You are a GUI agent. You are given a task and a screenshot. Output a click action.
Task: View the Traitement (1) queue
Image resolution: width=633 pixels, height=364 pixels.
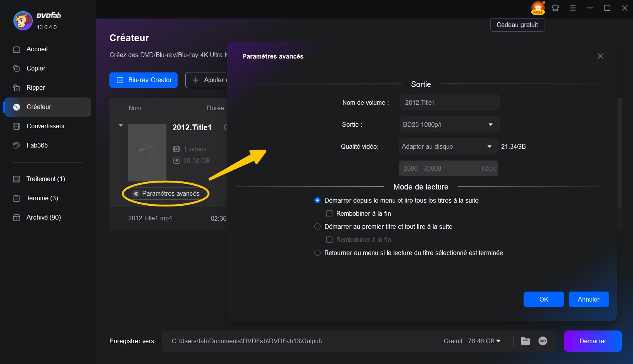44,179
